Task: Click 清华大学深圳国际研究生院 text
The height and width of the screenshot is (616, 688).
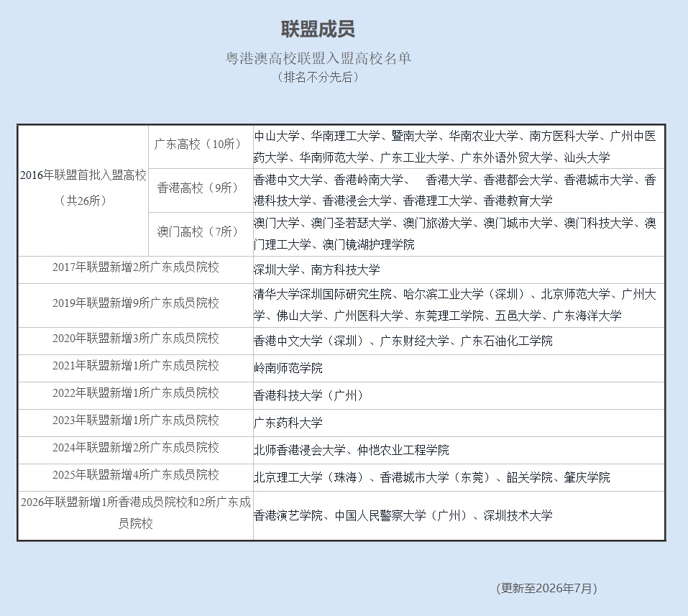Action: 323,295
